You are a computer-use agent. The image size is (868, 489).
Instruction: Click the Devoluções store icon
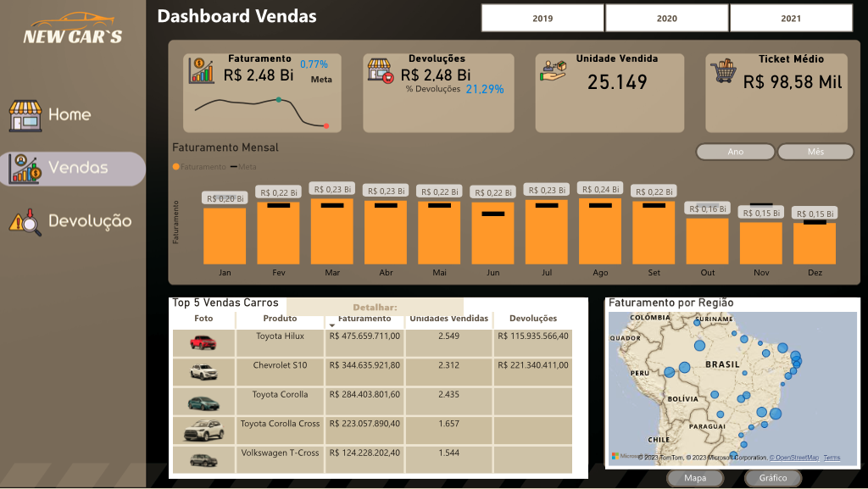(x=381, y=71)
